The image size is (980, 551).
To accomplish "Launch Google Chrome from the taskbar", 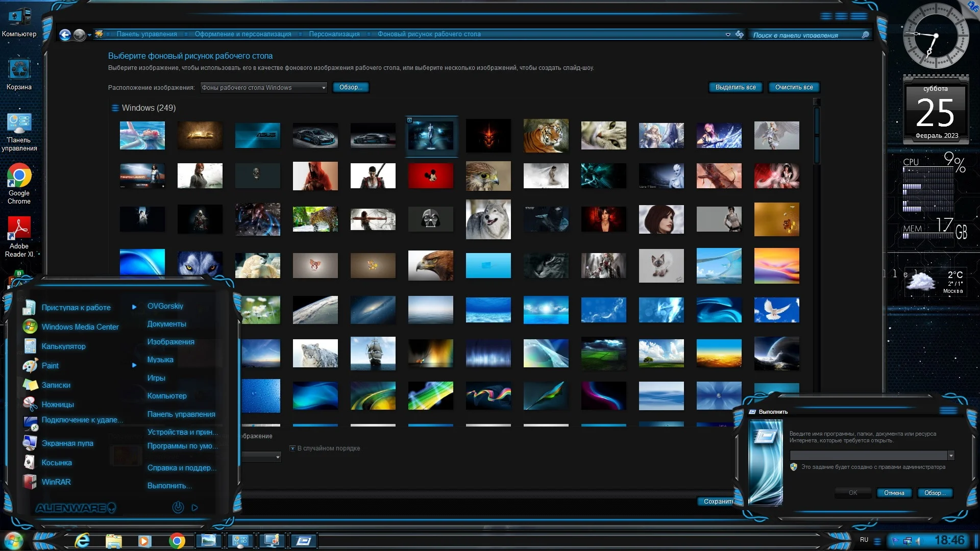I will [177, 541].
